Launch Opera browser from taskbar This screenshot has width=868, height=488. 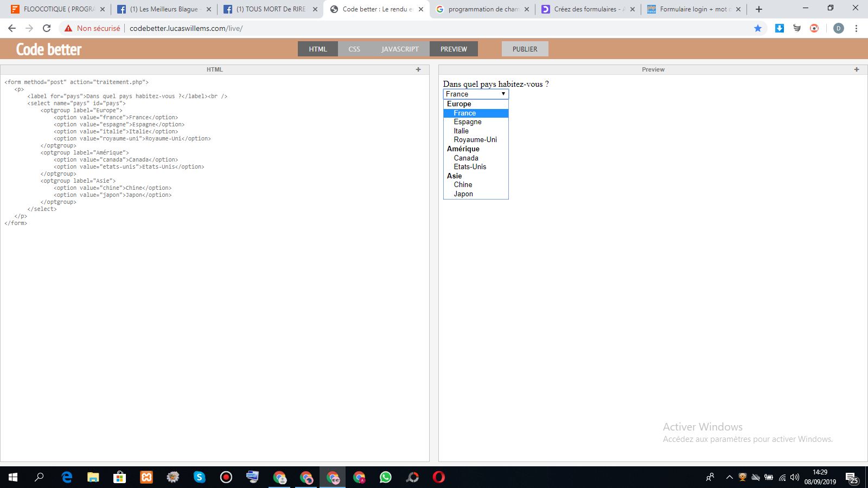[438, 477]
